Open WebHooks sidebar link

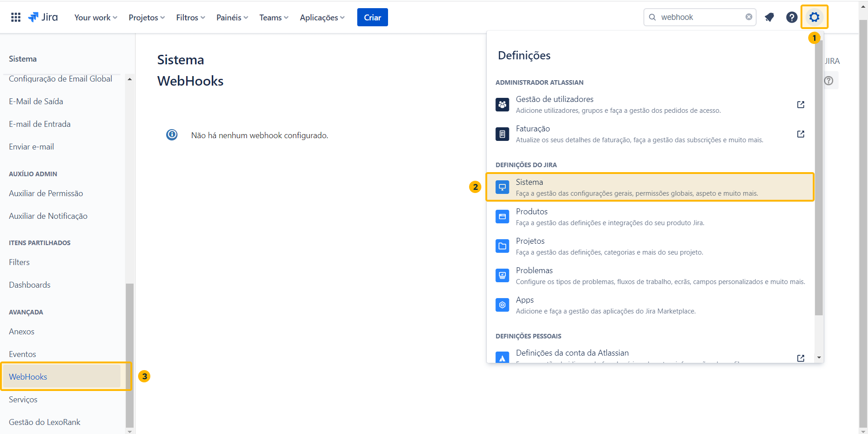click(28, 377)
